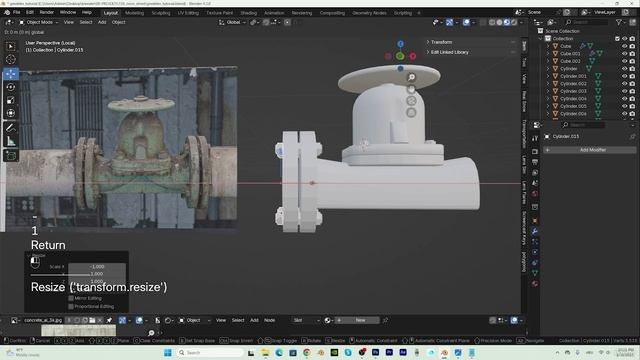Screen dimensions: 640x360
Task: Toggle Collection visibility eye icon
Action: 624,39
